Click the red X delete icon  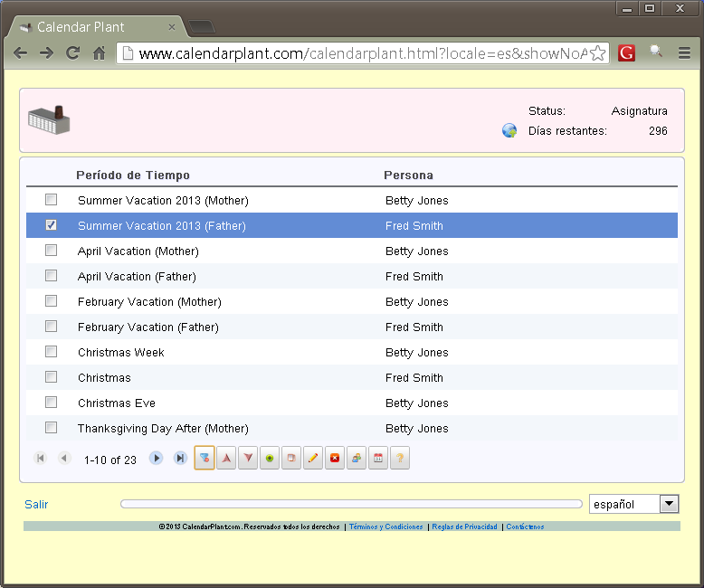pos(335,459)
